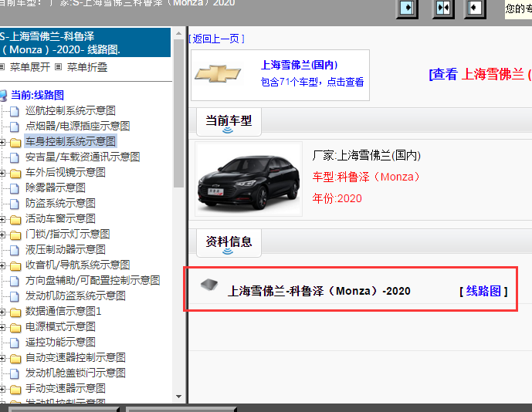Click folder icon of 车身控制系统示意图
Viewport: 532px width, 412px height.
15,143
